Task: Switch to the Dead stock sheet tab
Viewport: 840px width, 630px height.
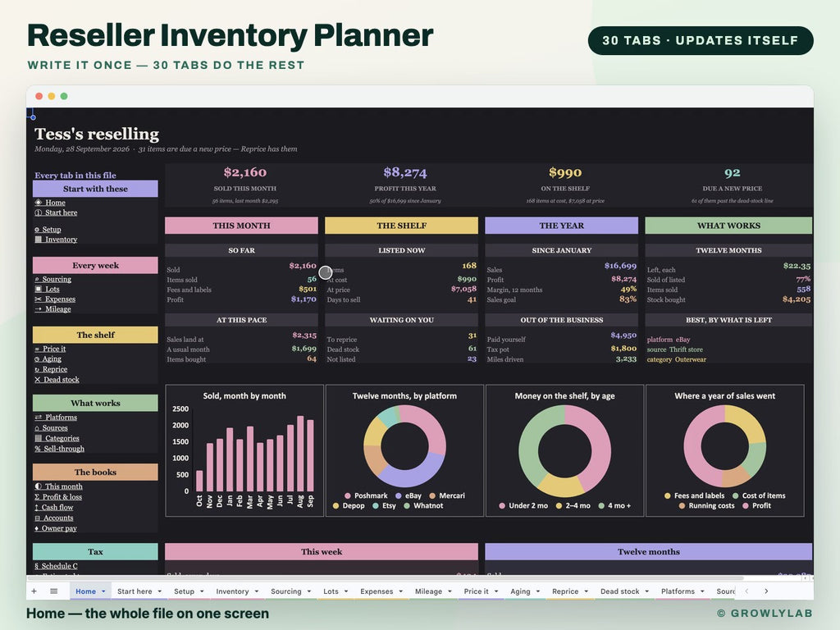Action: tap(620, 591)
